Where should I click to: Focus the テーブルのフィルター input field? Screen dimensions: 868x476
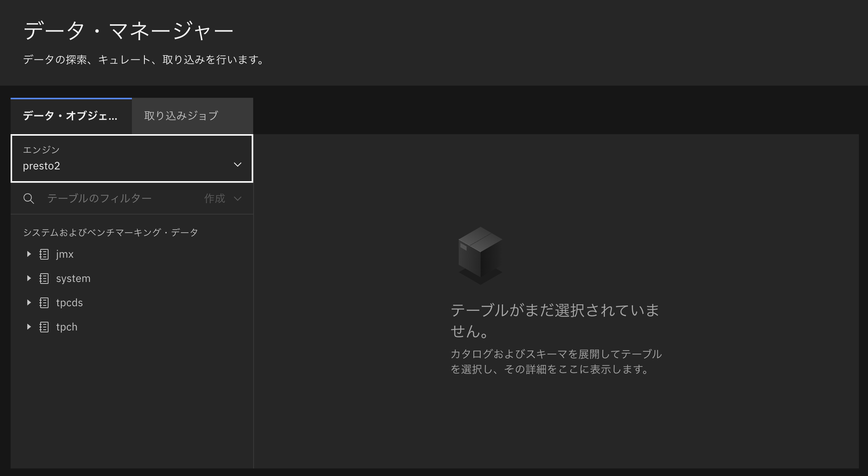point(114,199)
